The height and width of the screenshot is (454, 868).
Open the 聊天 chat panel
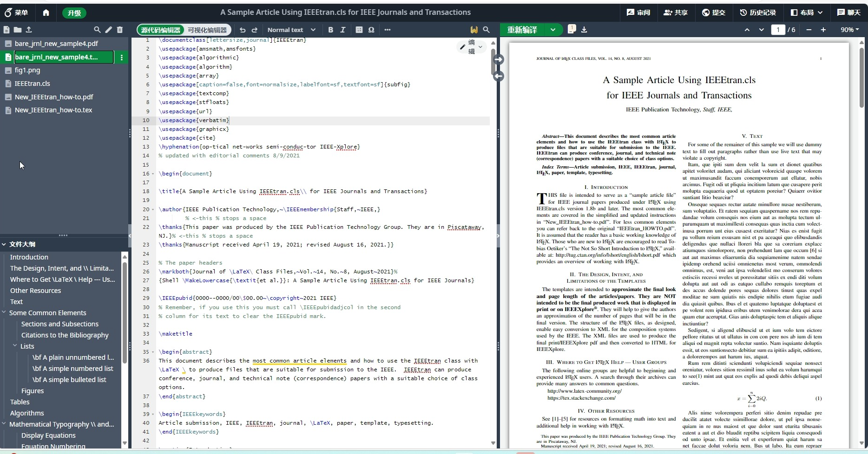tap(849, 13)
